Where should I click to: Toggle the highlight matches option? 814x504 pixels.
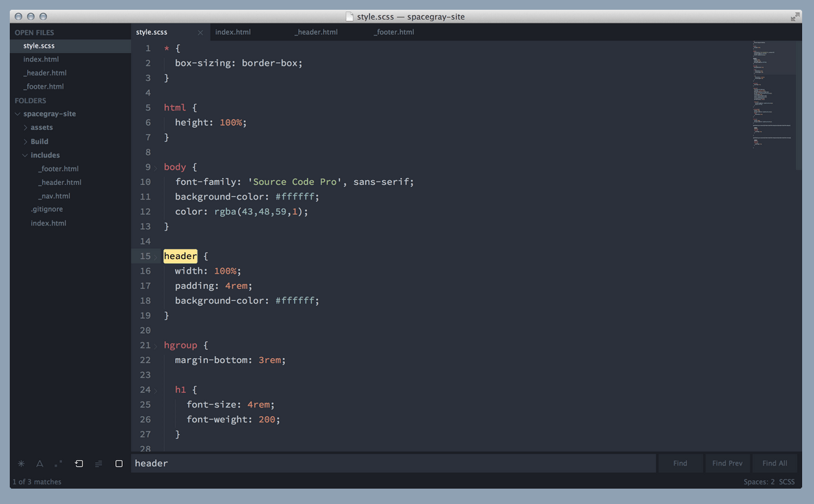[119, 463]
